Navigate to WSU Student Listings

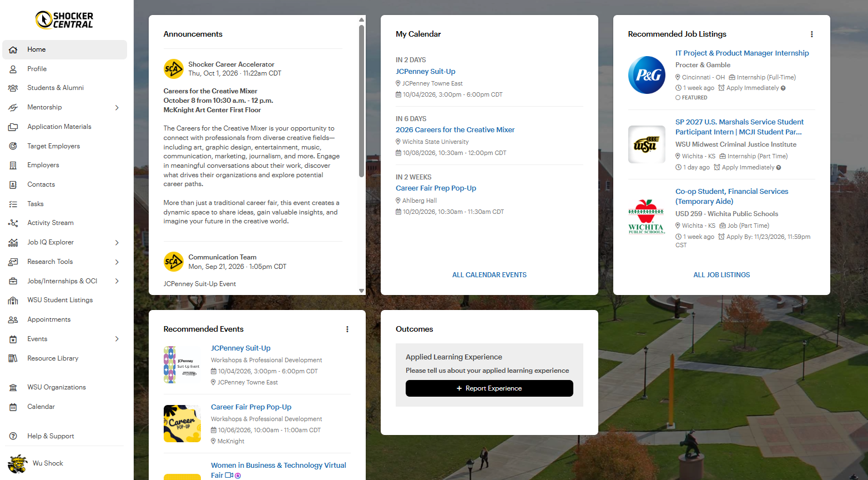[65, 300]
